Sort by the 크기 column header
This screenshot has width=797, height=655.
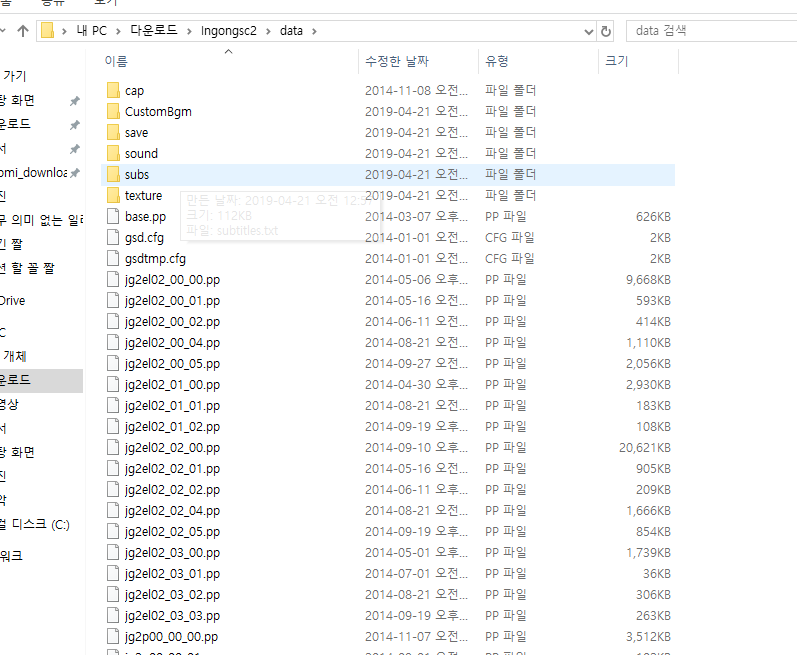pyautogui.click(x=617, y=61)
